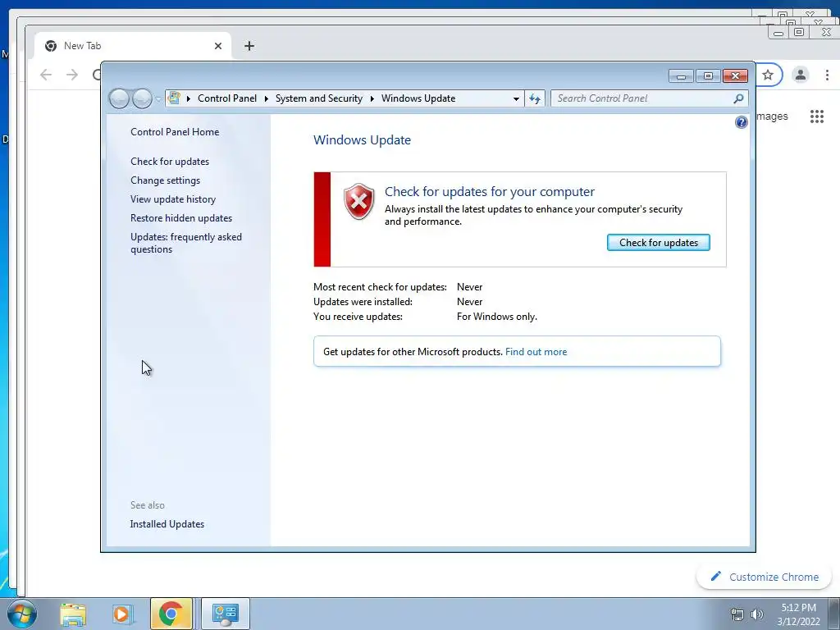Click Show desktop strip at taskbar end
Screen dimensions: 840x630
tap(834, 614)
